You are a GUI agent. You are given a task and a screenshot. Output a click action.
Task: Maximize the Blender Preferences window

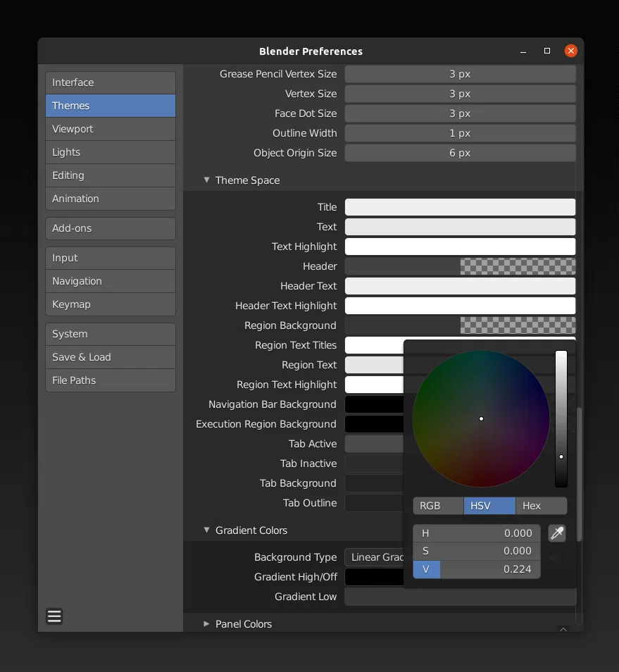pyautogui.click(x=547, y=51)
